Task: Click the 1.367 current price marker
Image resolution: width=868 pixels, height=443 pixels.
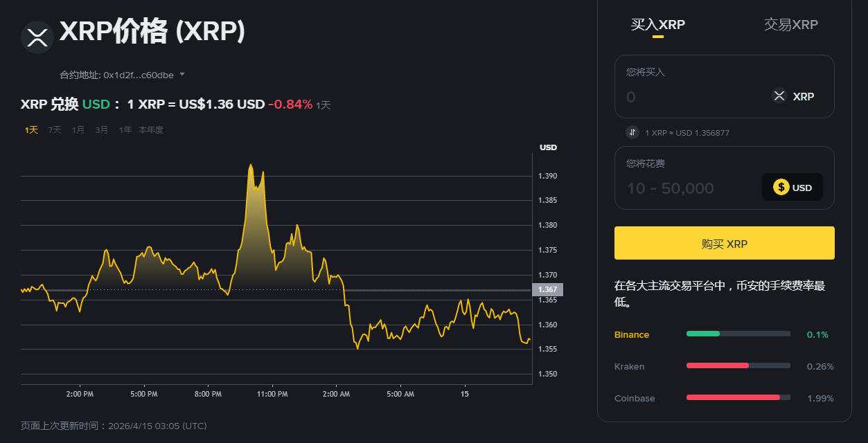Action: click(x=547, y=289)
